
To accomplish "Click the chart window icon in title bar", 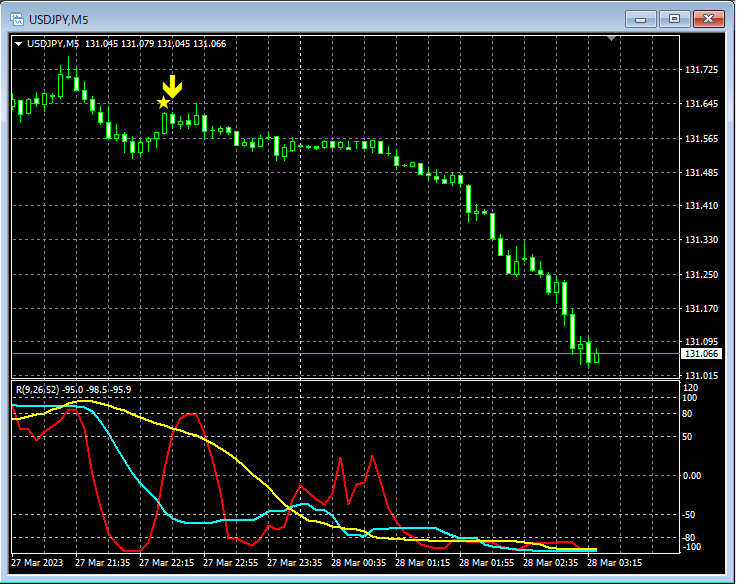I will pyautogui.click(x=17, y=19).
